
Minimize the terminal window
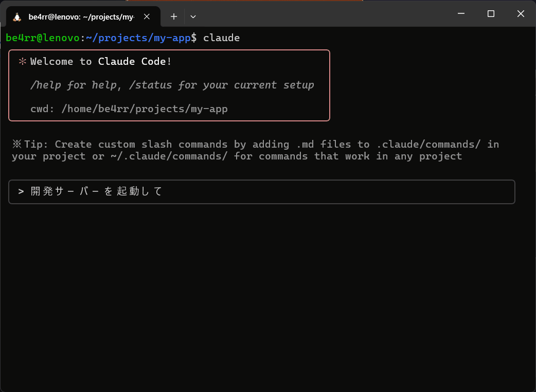[x=461, y=14]
